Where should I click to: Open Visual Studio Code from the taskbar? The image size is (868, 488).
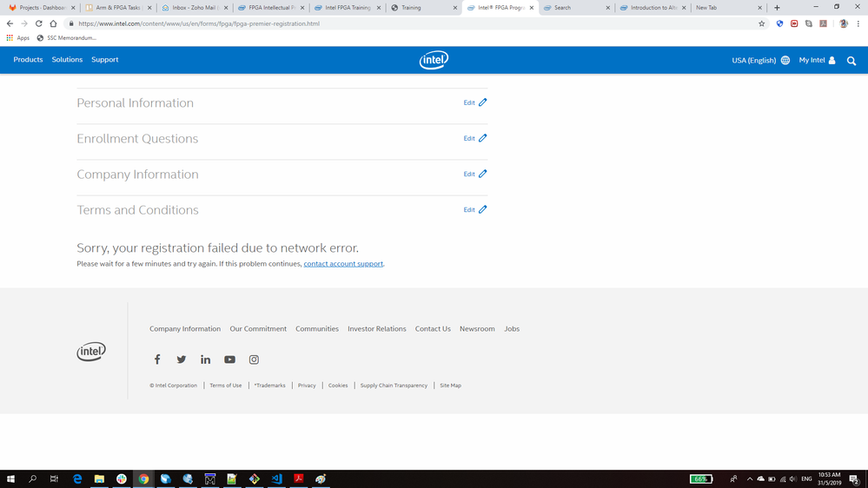tap(276, 479)
